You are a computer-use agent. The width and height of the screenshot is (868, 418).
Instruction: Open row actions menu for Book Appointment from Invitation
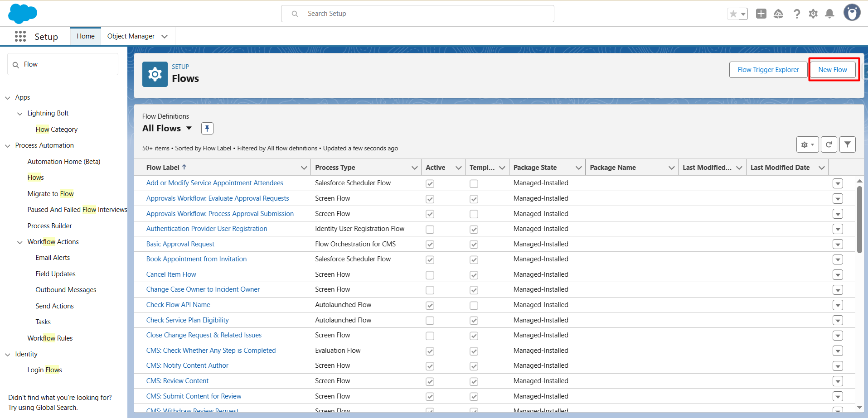tap(838, 259)
